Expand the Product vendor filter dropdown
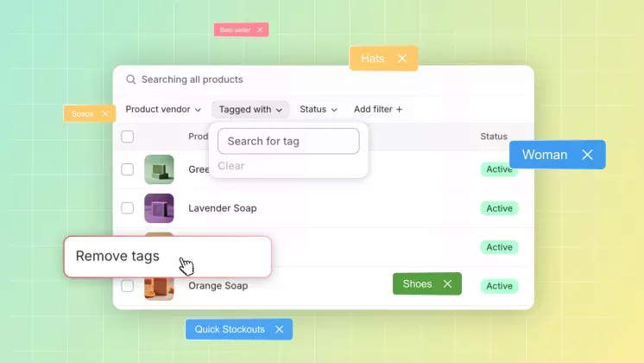Image resolution: width=644 pixels, height=363 pixels. click(x=163, y=110)
